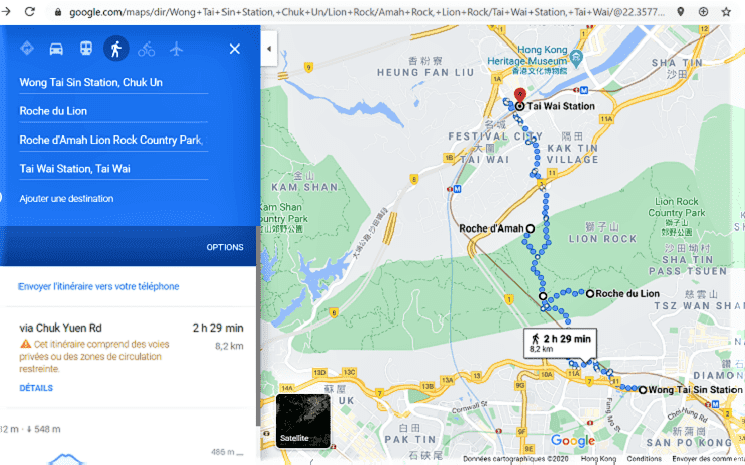This screenshot has width=745, height=465.
Task: Close the directions panel with X
Action: tap(235, 49)
